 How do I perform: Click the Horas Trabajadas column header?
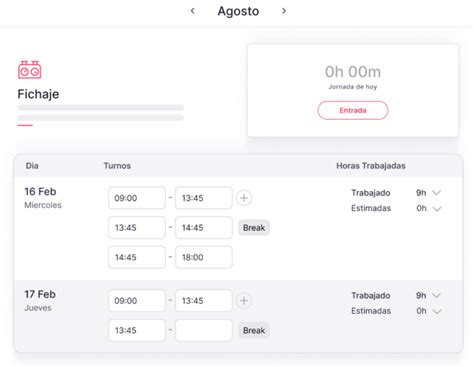tap(371, 166)
